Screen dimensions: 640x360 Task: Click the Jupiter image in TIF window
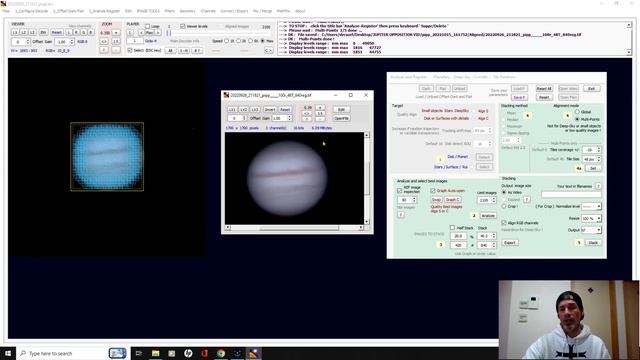pos(287,178)
